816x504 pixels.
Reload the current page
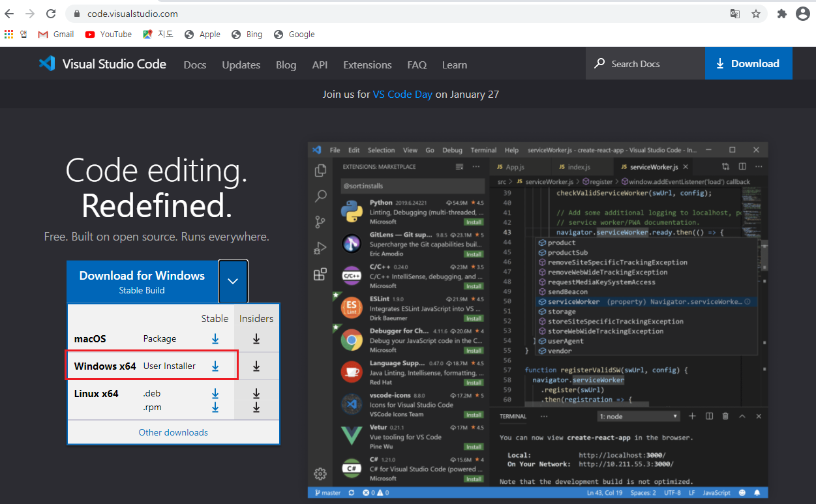tap(51, 14)
